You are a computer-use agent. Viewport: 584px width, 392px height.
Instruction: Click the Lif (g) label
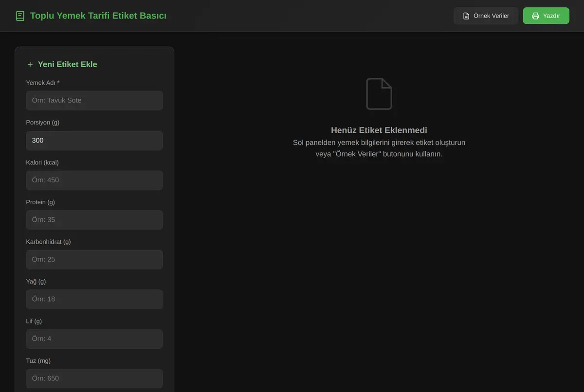coord(34,321)
